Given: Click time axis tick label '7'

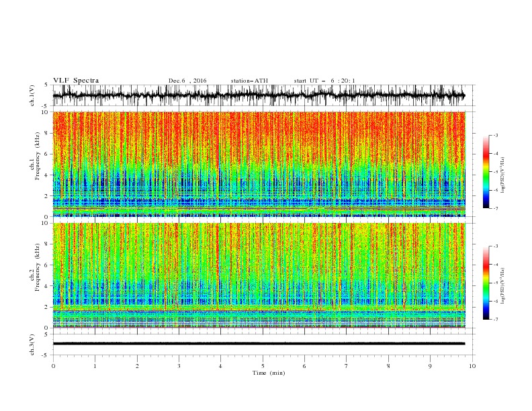Looking at the screenshot, I should 347,366.
